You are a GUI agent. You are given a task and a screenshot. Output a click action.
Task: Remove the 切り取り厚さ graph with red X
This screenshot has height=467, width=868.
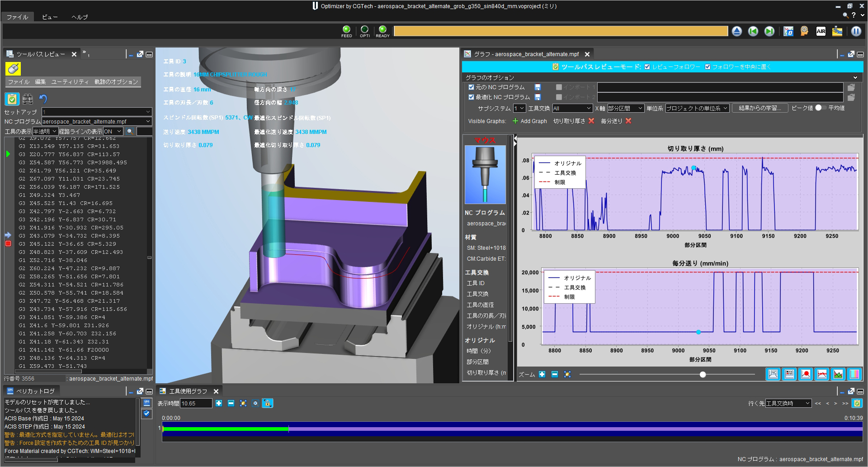click(591, 121)
